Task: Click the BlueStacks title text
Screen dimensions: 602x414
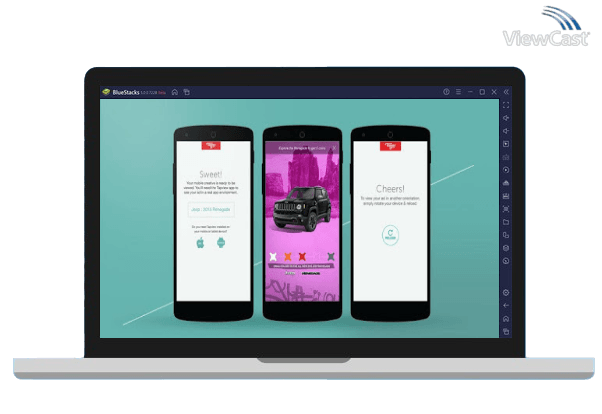Action: 126,92
